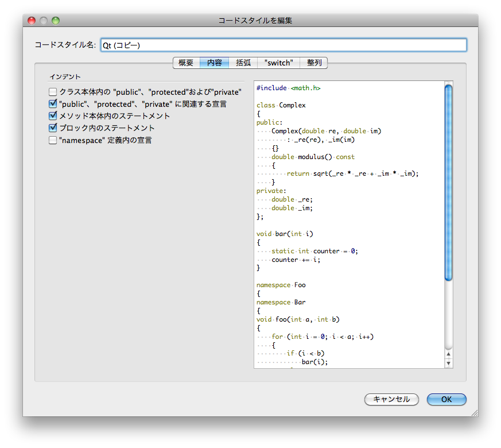501x448 pixels.
Task: Click the コードスタイル名 text field
Action: 283,45
